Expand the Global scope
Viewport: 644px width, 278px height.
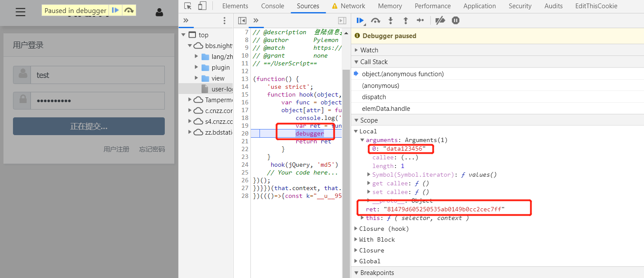356,261
